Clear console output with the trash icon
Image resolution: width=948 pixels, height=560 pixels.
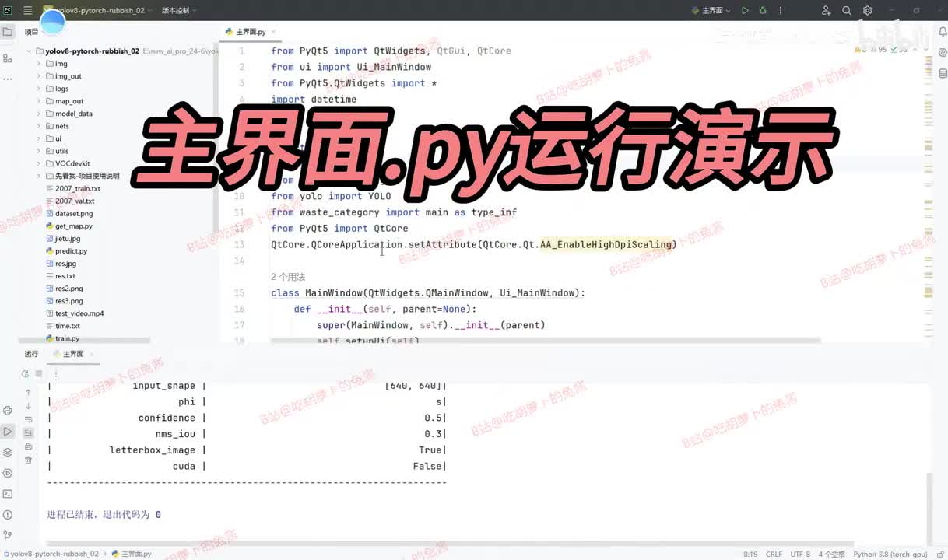[x=28, y=460]
